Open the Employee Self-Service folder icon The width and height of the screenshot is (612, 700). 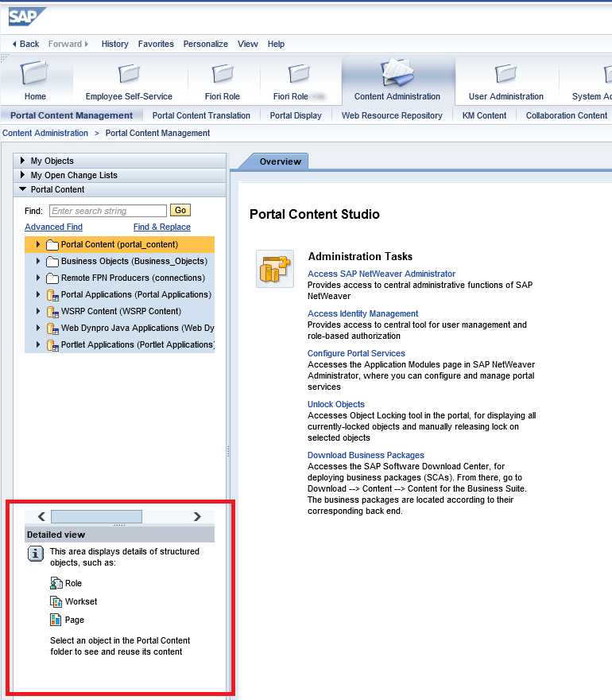(129, 74)
